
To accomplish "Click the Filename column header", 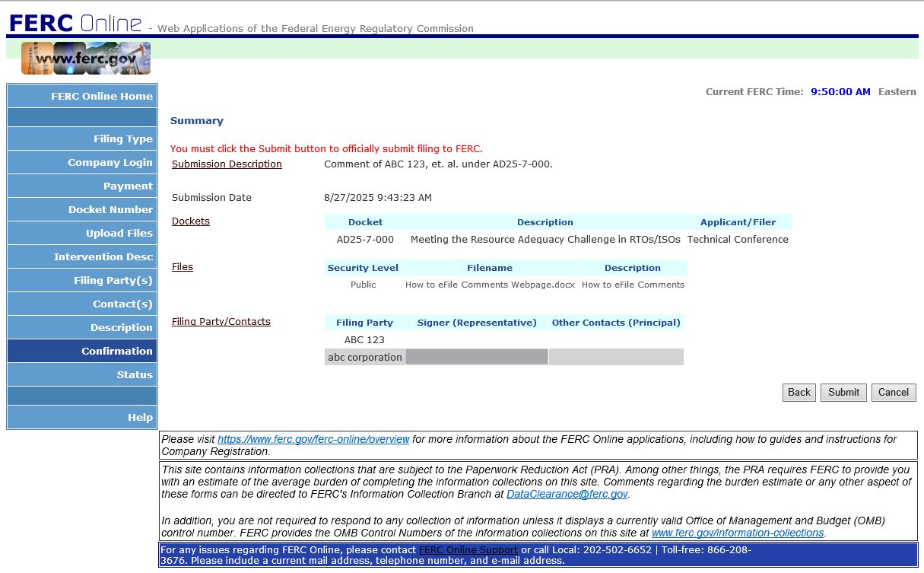I will [x=490, y=268].
